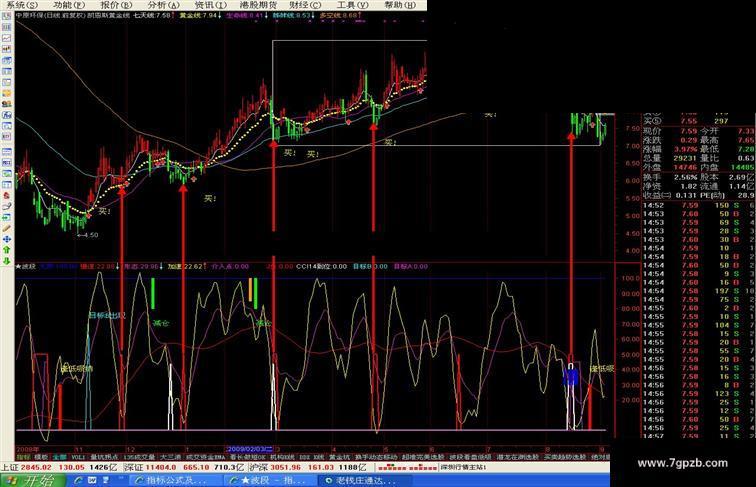Click the 黄金线:7.94 indicator label
This screenshot has height=487, width=756.
pyautogui.click(x=200, y=15)
